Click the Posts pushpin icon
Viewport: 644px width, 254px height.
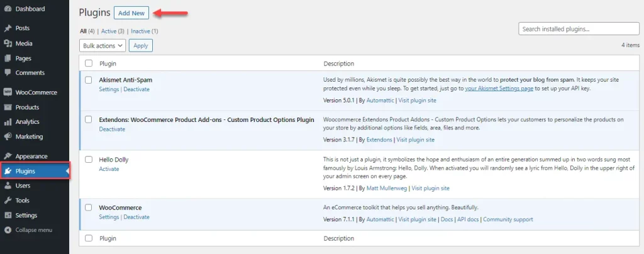pyautogui.click(x=8, y=28)
